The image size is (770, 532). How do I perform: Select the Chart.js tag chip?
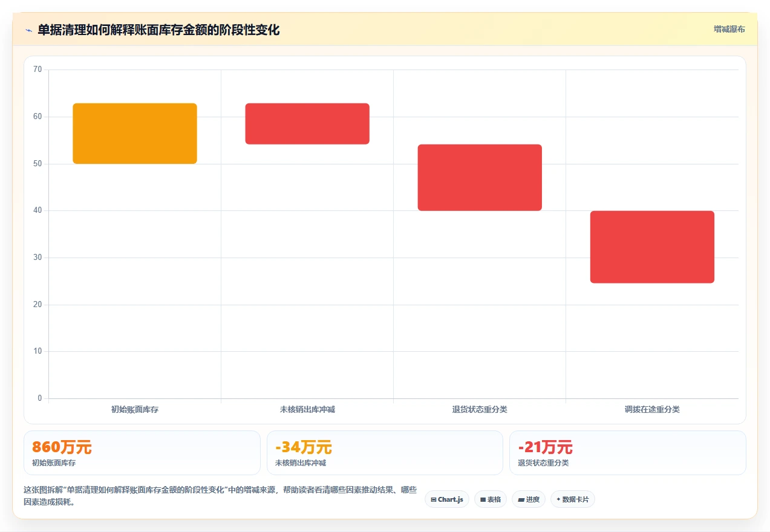tap(447, 499)
